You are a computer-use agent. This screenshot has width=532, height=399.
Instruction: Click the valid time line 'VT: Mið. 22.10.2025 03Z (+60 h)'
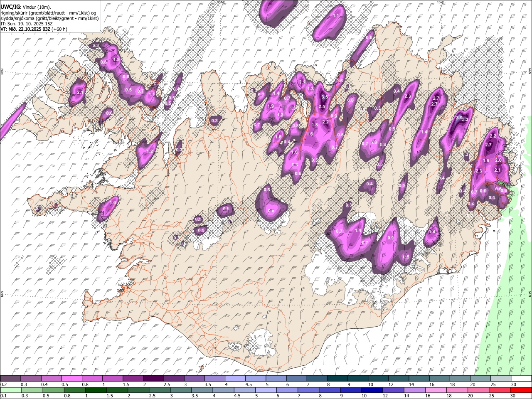tap(34, 29)
